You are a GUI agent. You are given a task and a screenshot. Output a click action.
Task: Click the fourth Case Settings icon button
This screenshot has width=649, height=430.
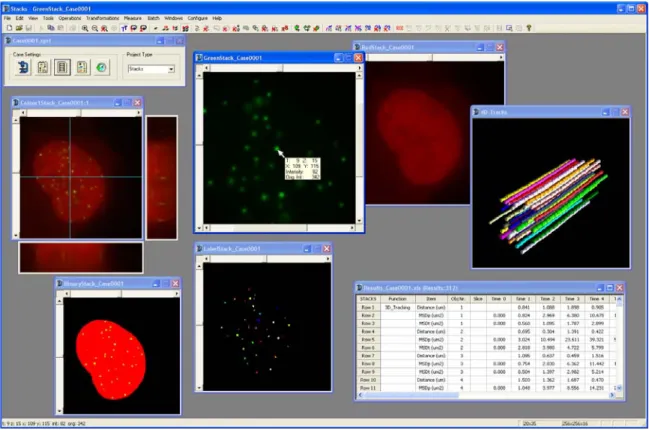pyautogui.click(x=82, y=67)
